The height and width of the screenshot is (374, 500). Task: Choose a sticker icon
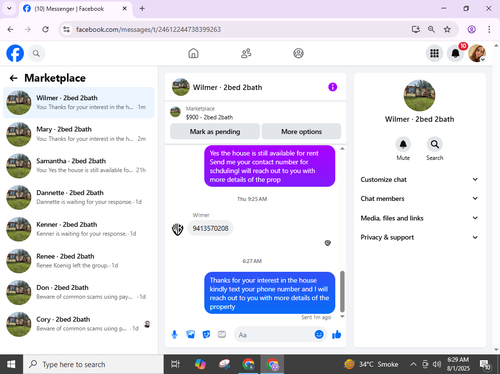(206, 334)
